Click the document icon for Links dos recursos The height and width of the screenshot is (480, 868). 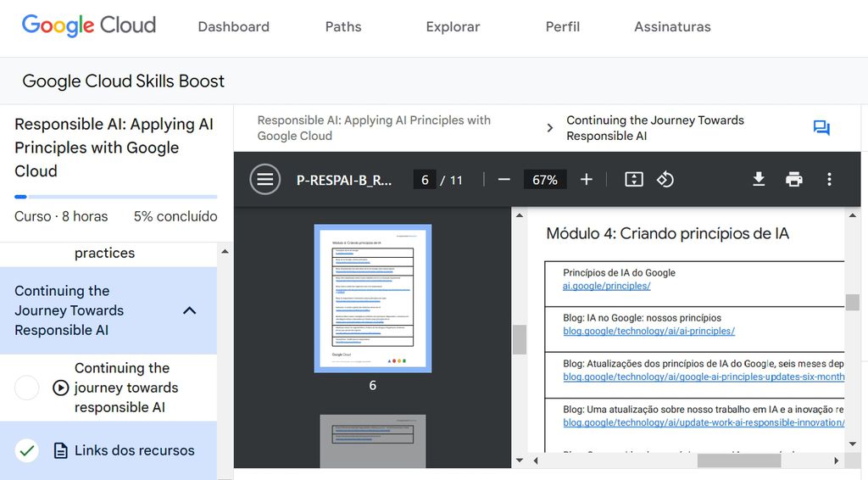[x=61, y=450]
